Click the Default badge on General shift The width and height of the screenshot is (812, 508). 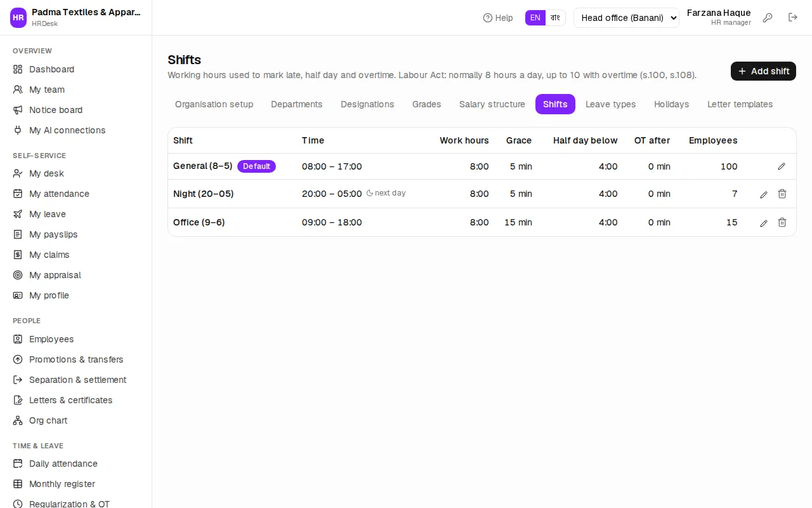coord(256,166)
